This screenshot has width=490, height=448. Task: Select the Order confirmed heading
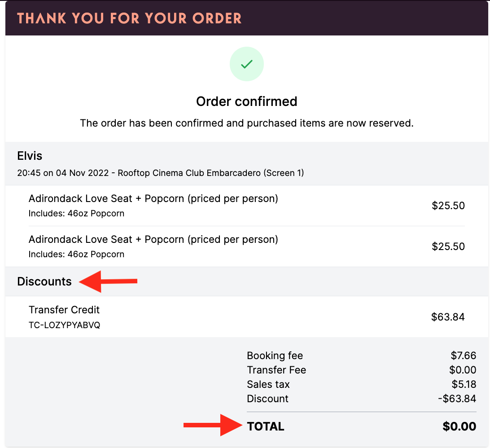246,101
